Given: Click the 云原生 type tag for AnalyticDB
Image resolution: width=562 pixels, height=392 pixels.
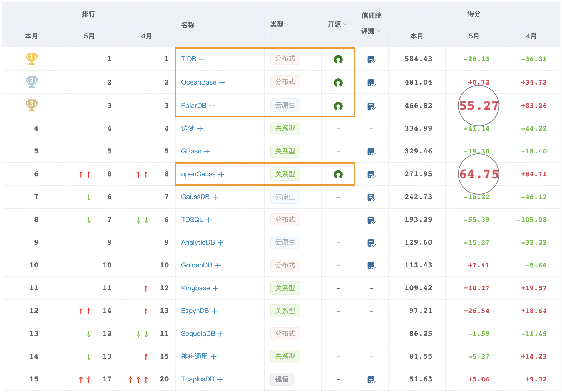Looking at the screenshot, I should 285,242.
